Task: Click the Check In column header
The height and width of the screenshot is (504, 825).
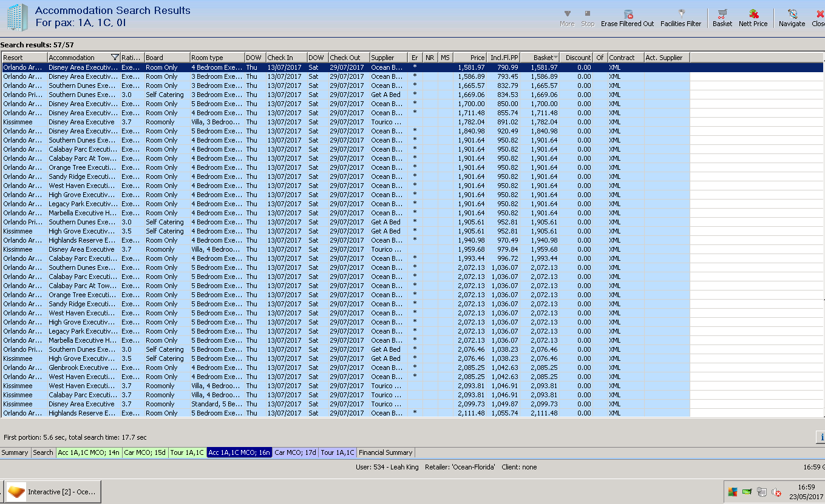Action: pos(286,58)
